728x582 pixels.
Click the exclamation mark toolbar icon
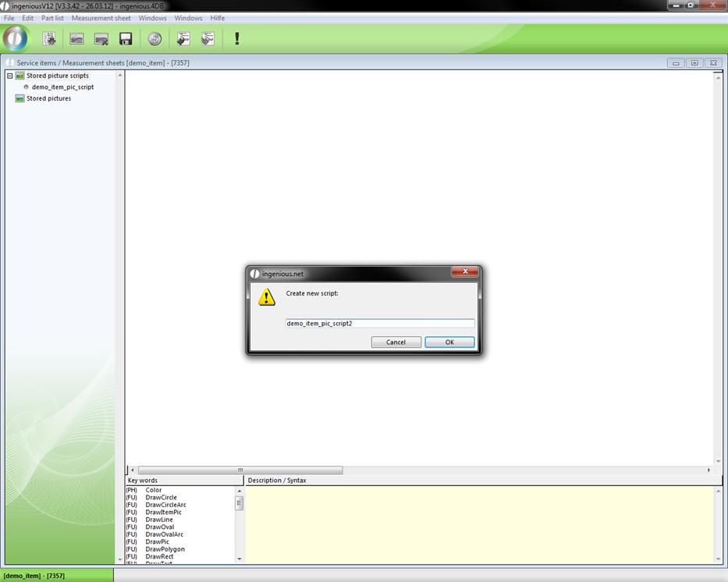click(x=236, y=38)
